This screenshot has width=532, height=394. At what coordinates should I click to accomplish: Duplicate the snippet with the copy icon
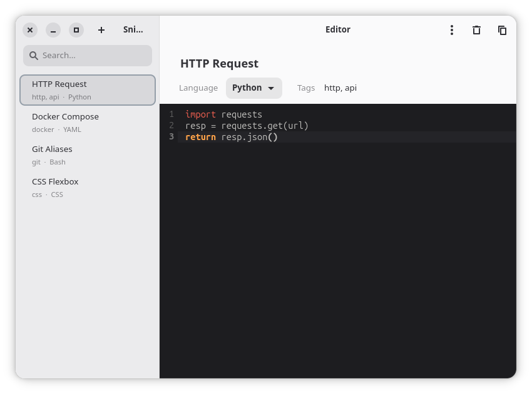[502, 29]
